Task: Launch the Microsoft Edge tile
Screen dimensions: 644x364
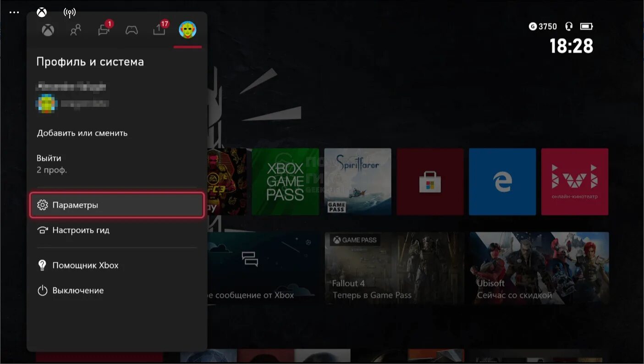Action: click(502, 182)
